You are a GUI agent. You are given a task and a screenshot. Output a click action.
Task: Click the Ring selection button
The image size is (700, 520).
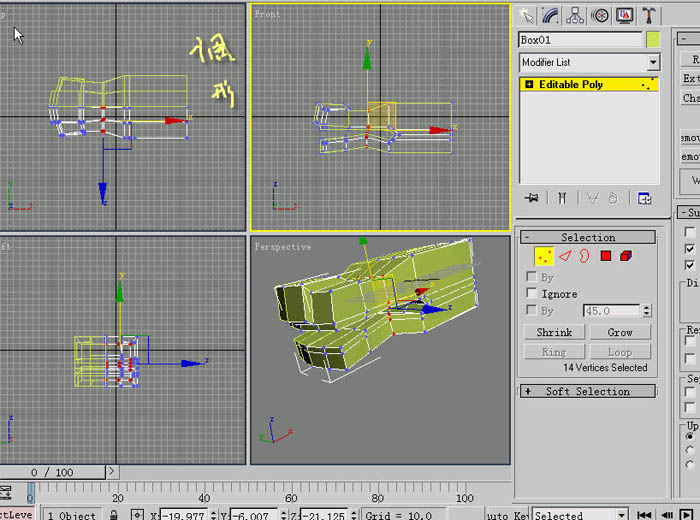[554, 352]
